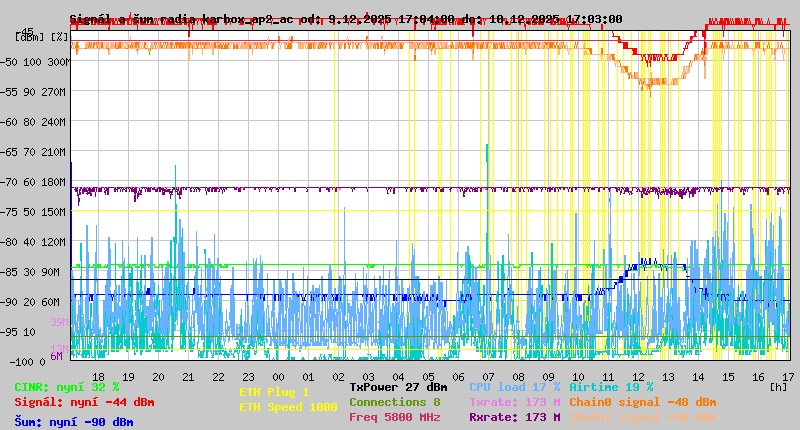Click the hour label "22" on the time axis
800x430 pixels.
click(218, 377)
